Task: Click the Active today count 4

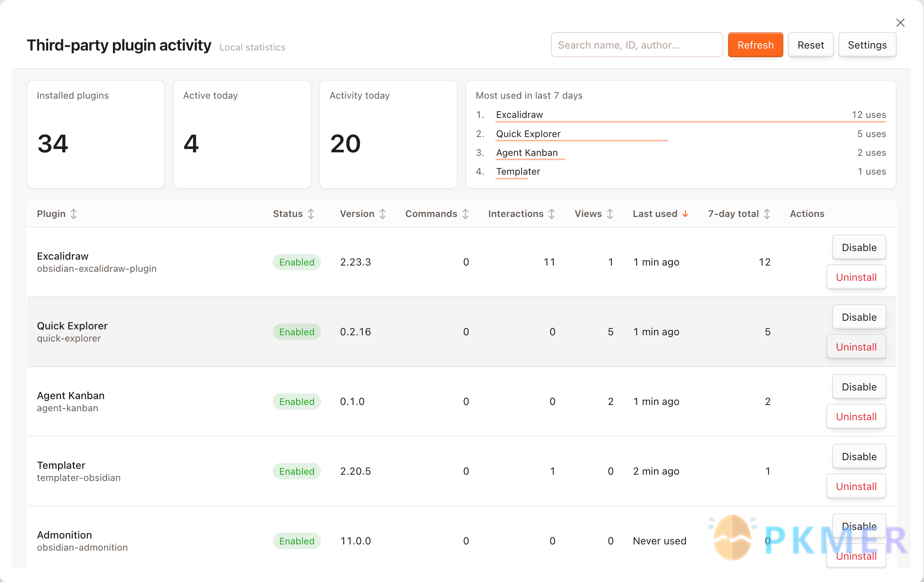Action: click(x=191, y=143)
